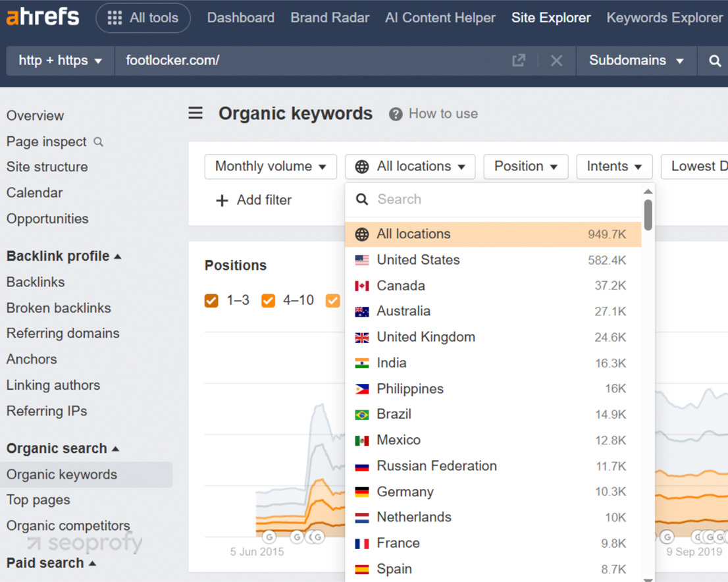Click the location list scrollbar thumb
728x582 pixels.
click(x=648, y=215)
